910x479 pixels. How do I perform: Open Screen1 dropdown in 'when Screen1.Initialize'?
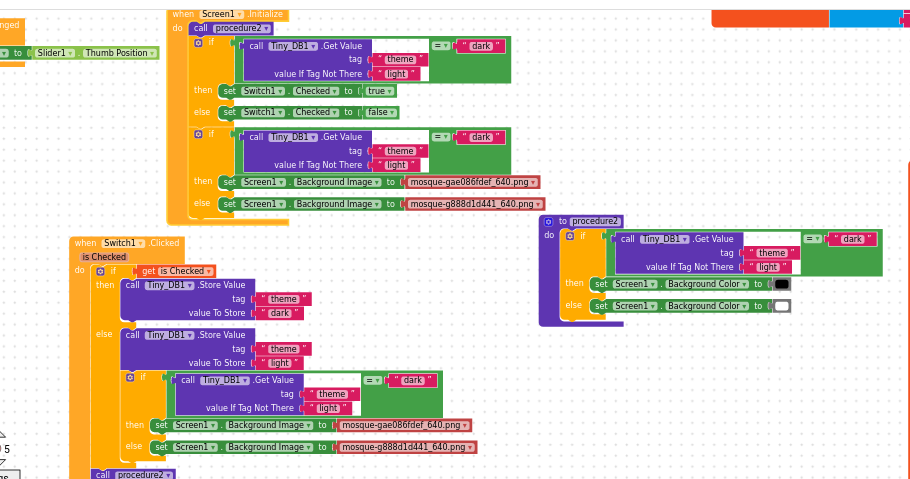(222, 14)
